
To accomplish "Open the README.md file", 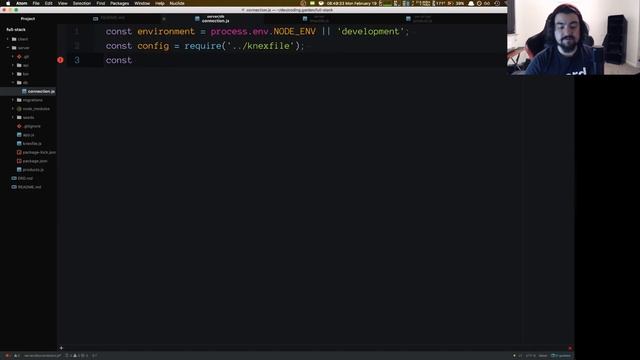I will tap(29, 187).
